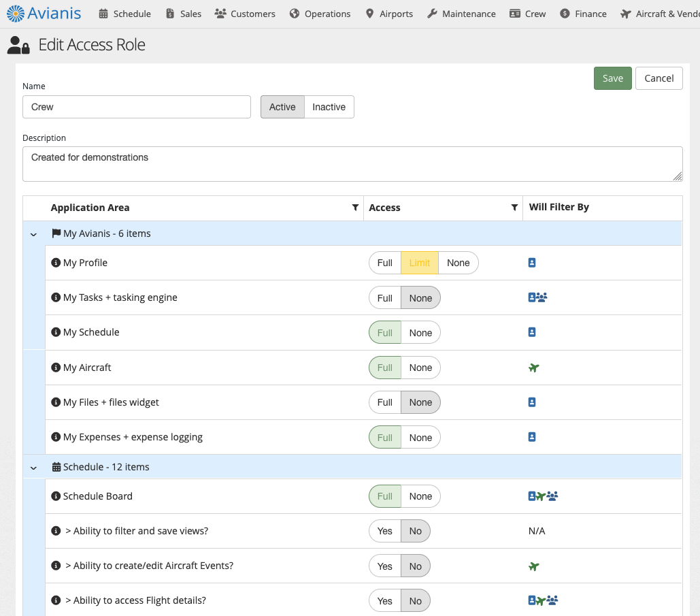Click the Description text area

(x=352, y=164)
